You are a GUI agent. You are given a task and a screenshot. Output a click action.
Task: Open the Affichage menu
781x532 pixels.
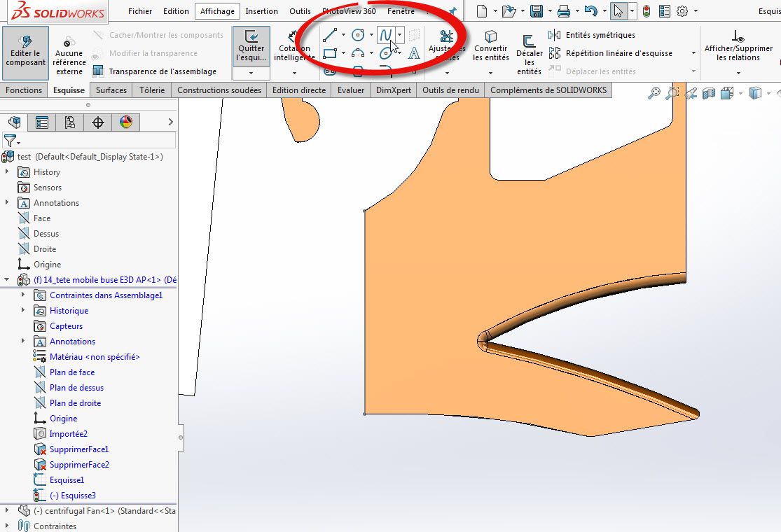[217, 11]
